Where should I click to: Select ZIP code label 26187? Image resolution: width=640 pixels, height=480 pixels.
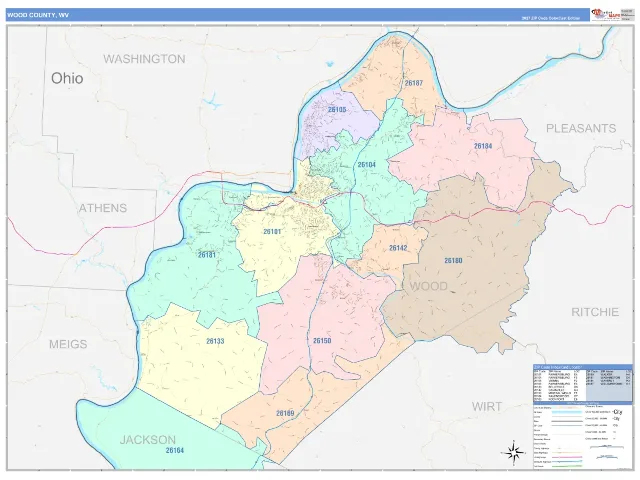pyautogui.click(x=413, y=83)
